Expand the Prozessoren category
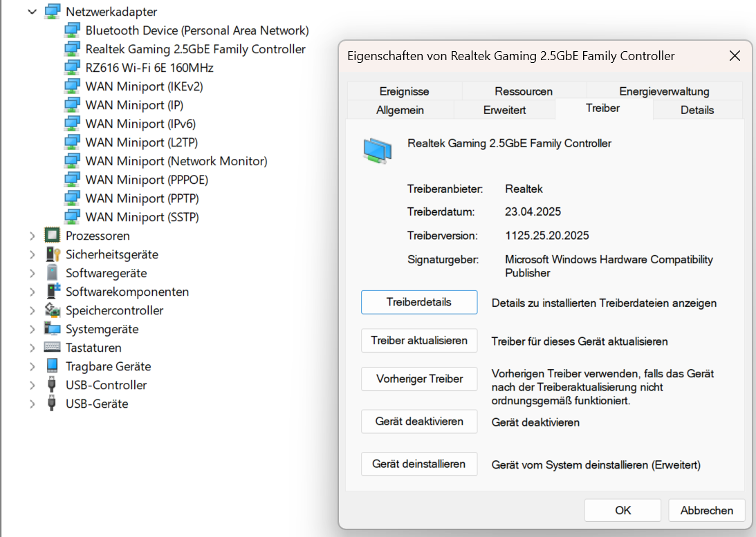Screen dimensions: 756x537 tap(33, 236)
